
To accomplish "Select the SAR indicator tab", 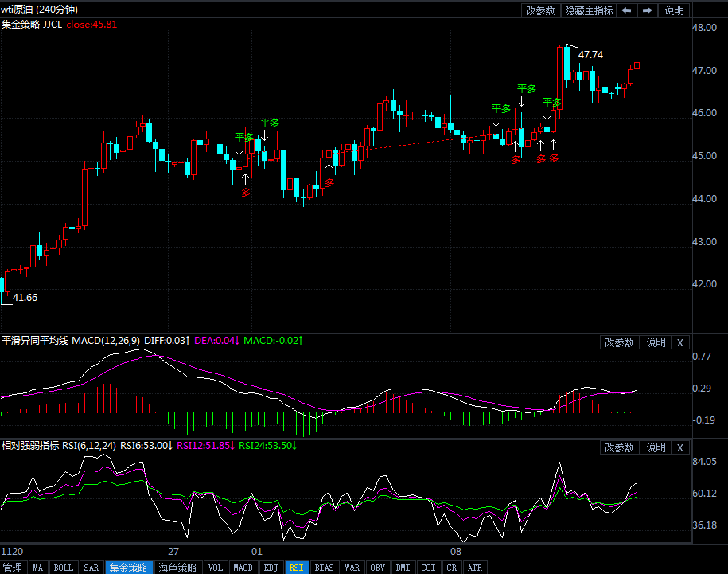I will (91, 568).
